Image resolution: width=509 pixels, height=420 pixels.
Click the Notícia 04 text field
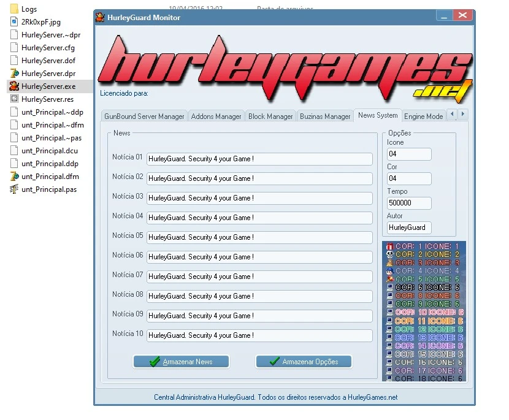[x=259, y=218]
